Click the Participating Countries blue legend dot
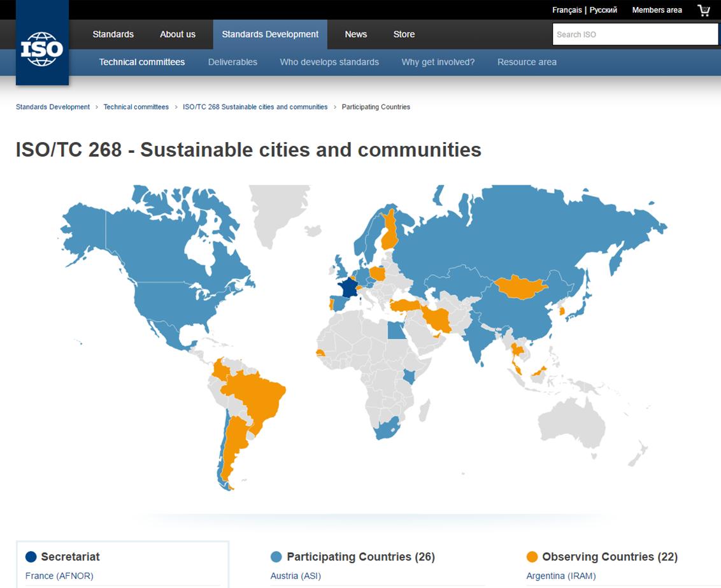 pyautogui.click(x=276, y=557)
